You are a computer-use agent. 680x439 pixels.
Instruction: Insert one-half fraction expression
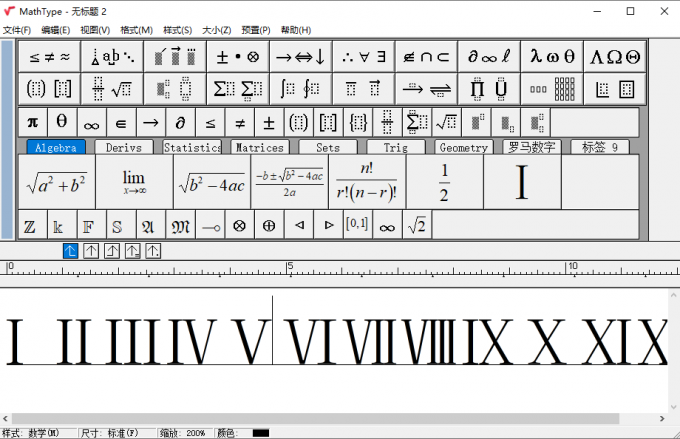pos(445,182)
